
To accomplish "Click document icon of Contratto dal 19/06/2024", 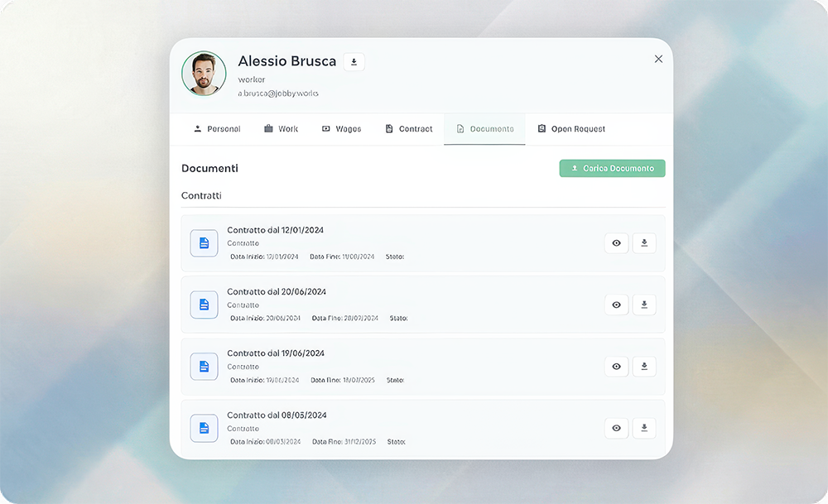I will click(204, 367).
